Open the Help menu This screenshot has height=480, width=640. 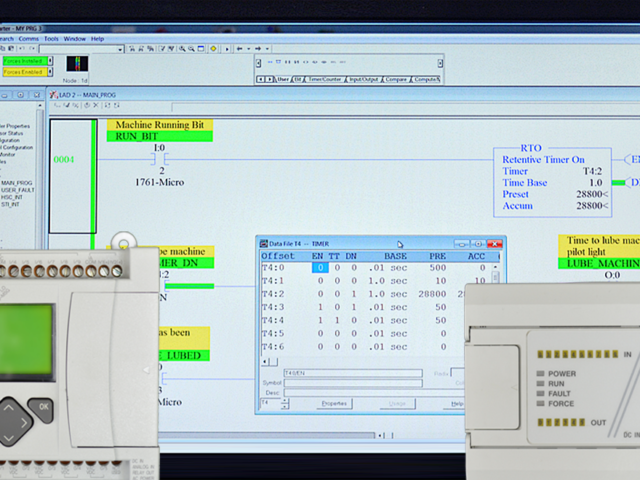pyautogui.click(x=97, y=39)
